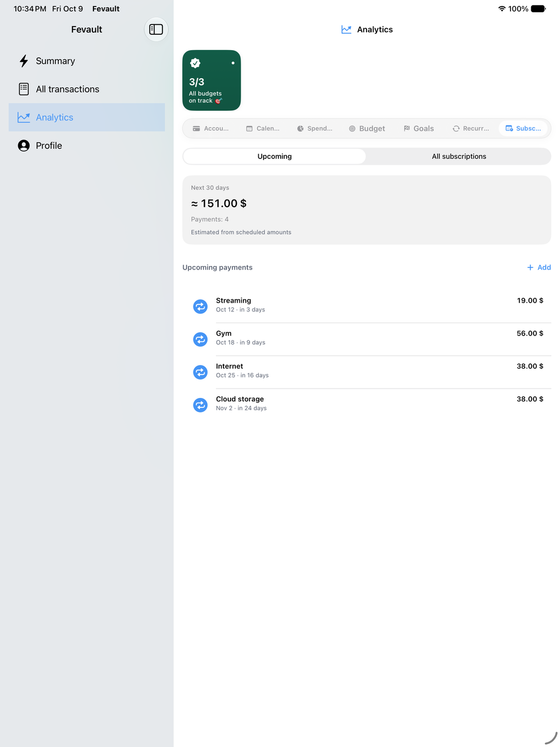The height and width of the screenshot is (747, 560).
Task: Switch to the Budget tab
Action: 367,128
